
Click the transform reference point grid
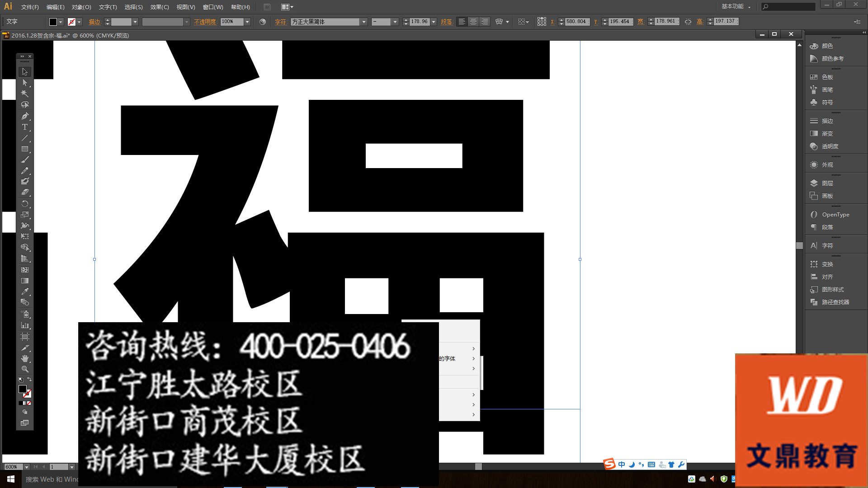[542, 22]
